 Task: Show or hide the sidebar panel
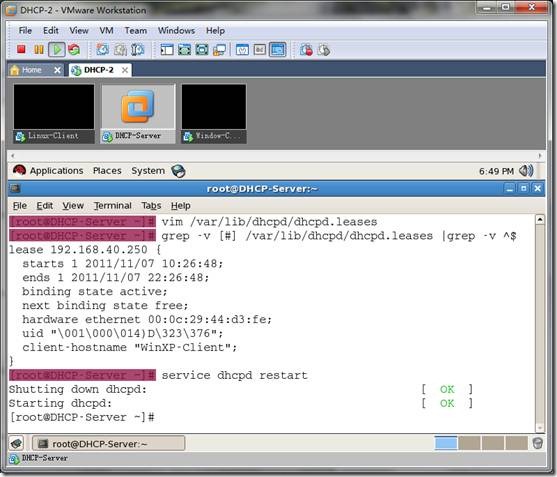(167, 50)
